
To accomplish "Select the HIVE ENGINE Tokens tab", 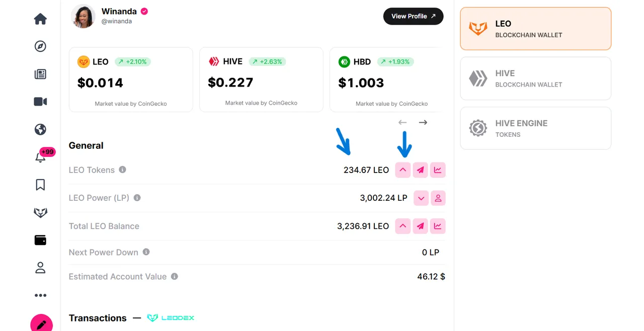I will tap(536, 128).
